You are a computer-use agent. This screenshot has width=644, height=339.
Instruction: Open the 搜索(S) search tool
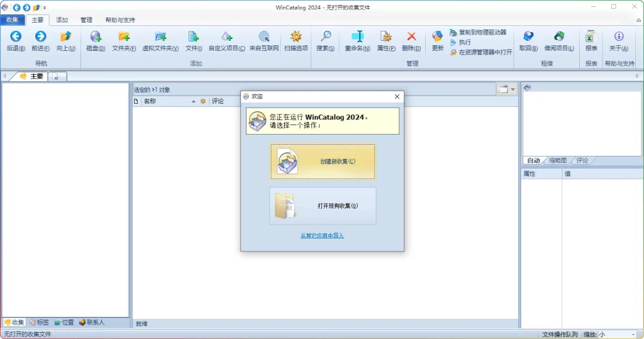click(325, 41)
